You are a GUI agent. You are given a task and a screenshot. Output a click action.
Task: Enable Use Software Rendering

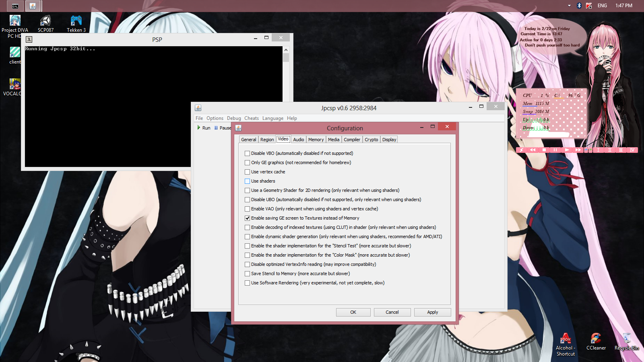247,283
